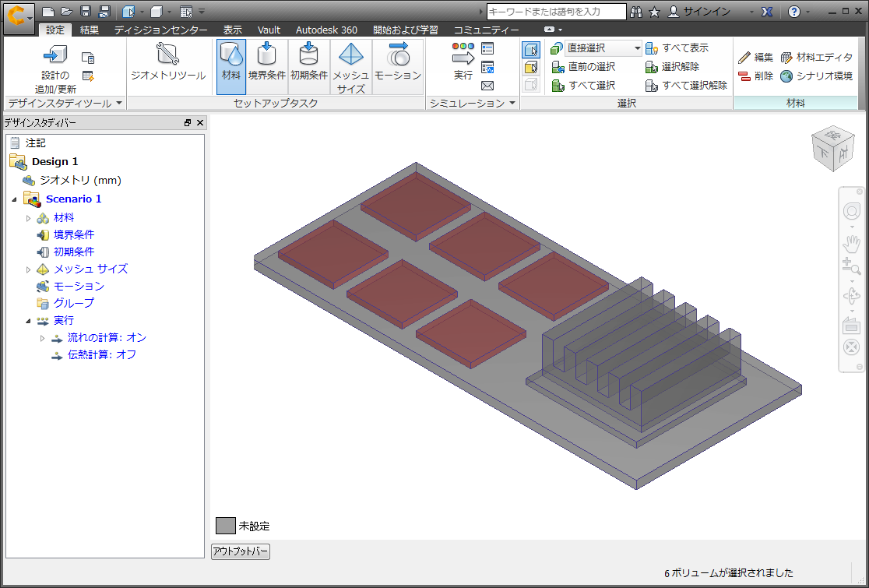Screen dimensions: 869x588
Task: Click 選択解除
Action: point(672,66)
